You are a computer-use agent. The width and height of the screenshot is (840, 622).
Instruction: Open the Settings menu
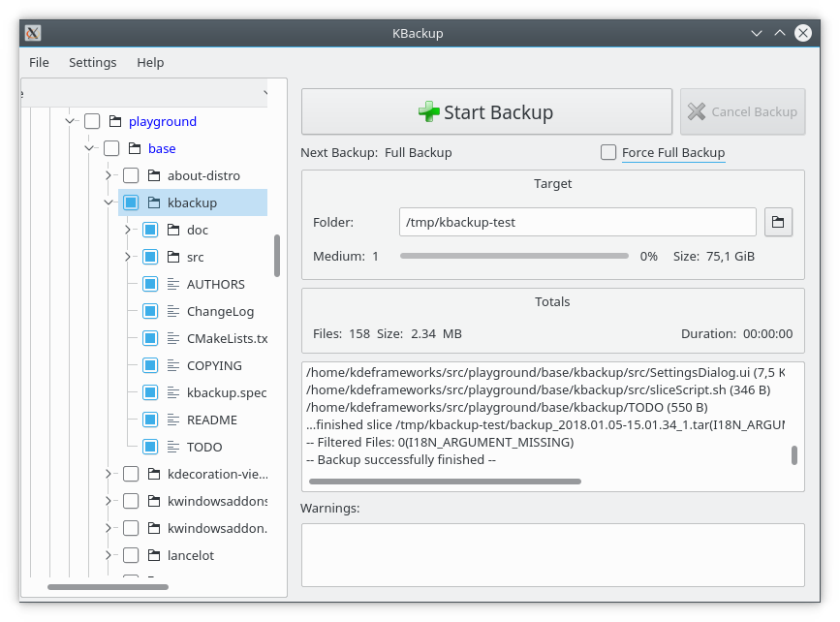pyautogui.click(x=92, y=62)
